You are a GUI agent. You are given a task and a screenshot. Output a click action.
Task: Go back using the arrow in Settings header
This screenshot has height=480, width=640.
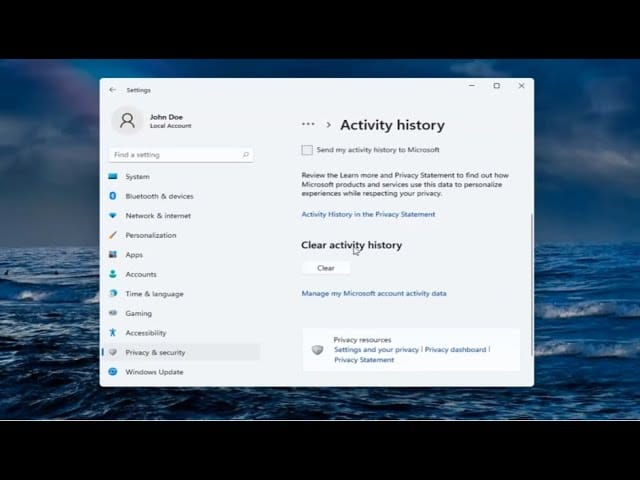113,90
